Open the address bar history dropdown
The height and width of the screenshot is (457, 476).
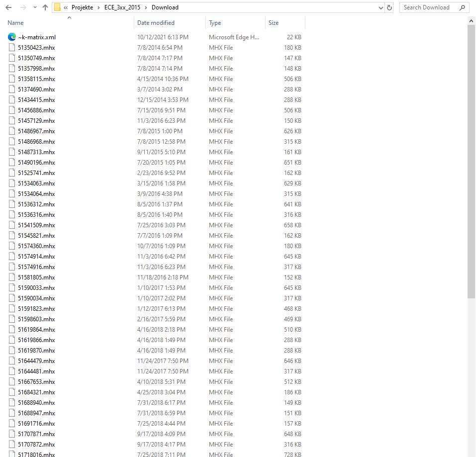[x=381, y=7]
